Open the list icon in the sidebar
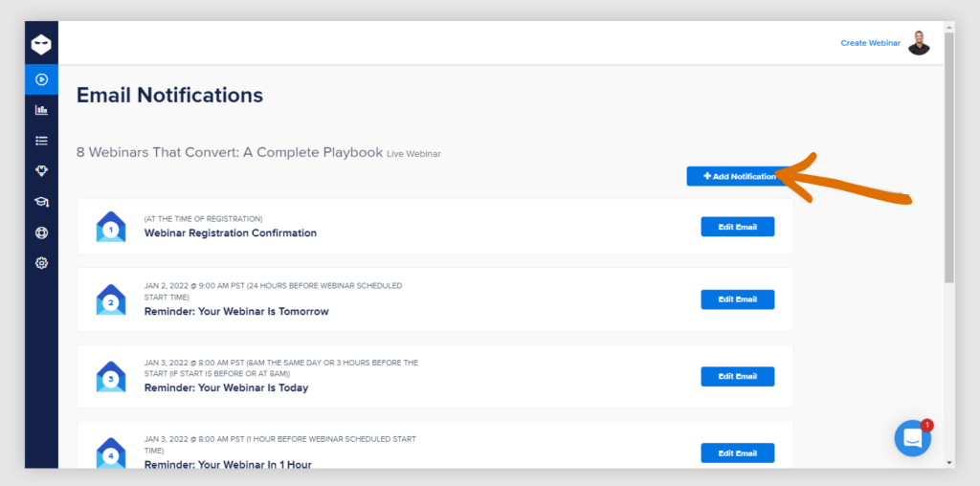The image size is (980, 486). 41,141
